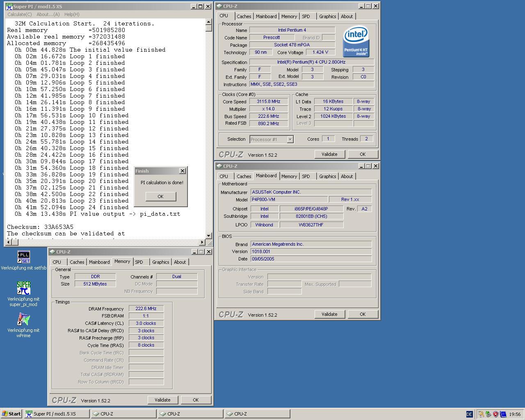Switch to Caches tab in Mainboard CPU-Z window
This screenshot has width=525, height=420.
pos(244,176)
